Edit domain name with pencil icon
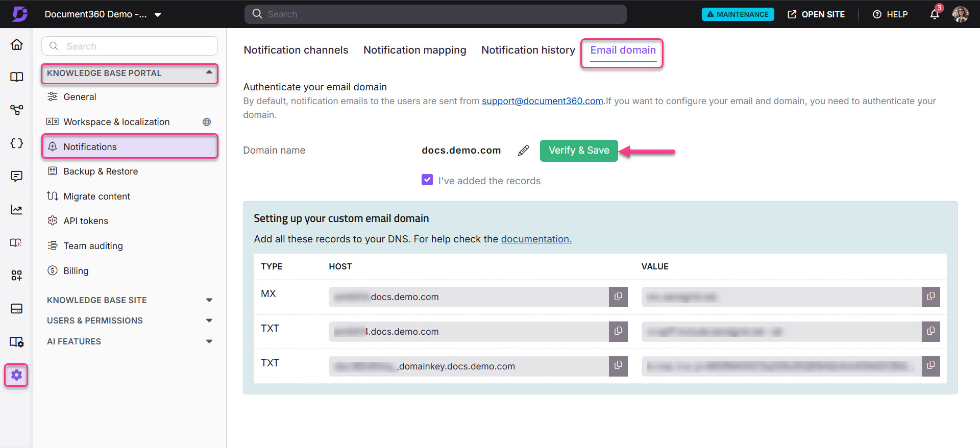The height and width of the screenshot is (448, 980). [523, 151]
